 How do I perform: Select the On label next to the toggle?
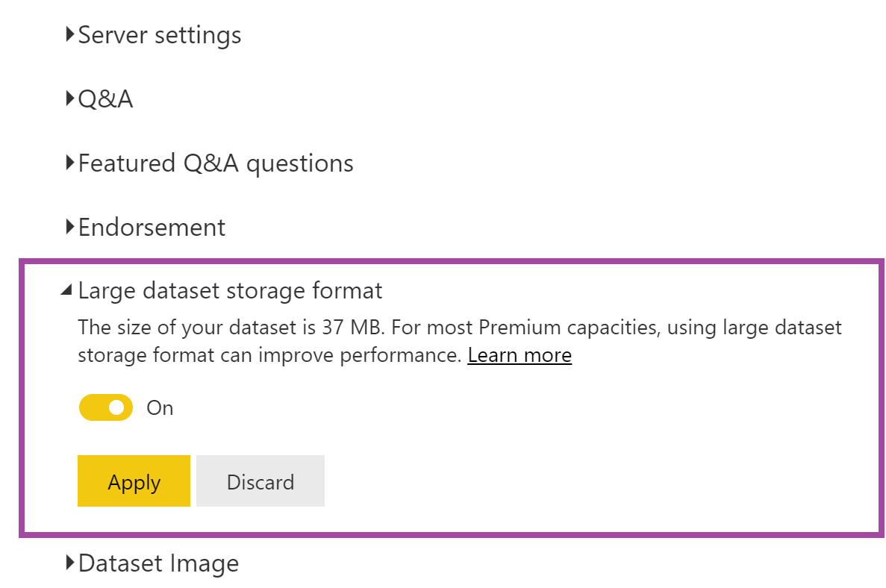pyautogui.click(x=159, y=407)
